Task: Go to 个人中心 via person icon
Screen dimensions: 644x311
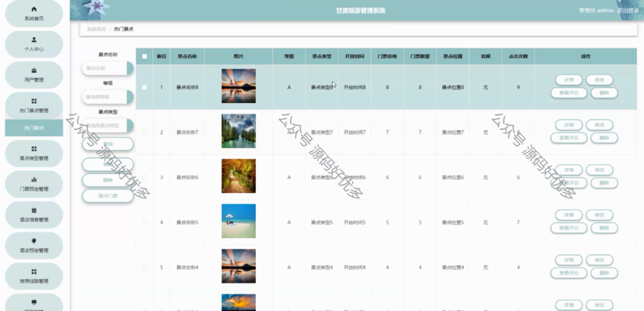Action: pyautogui.click(x=34, y=45)
